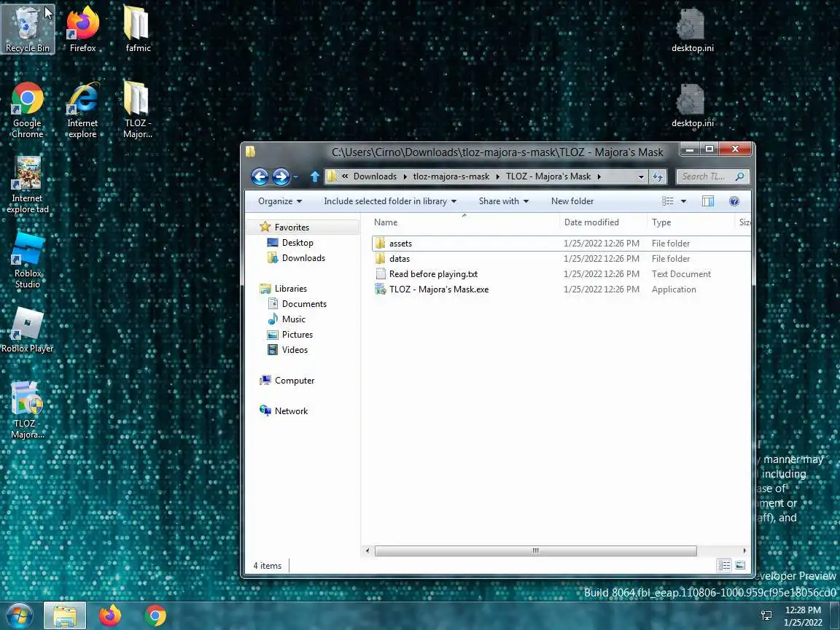Select TLOZ - Majora's Mask.exe file

point(561,289)
